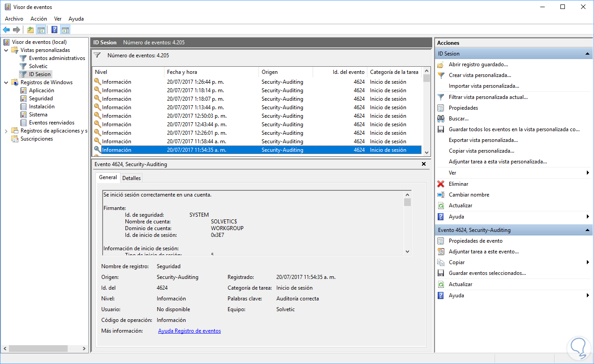Click Guardar eventos seleccionados
This screenshot has width=594, height=364.
pyautogui.click(x=487, y=273)
